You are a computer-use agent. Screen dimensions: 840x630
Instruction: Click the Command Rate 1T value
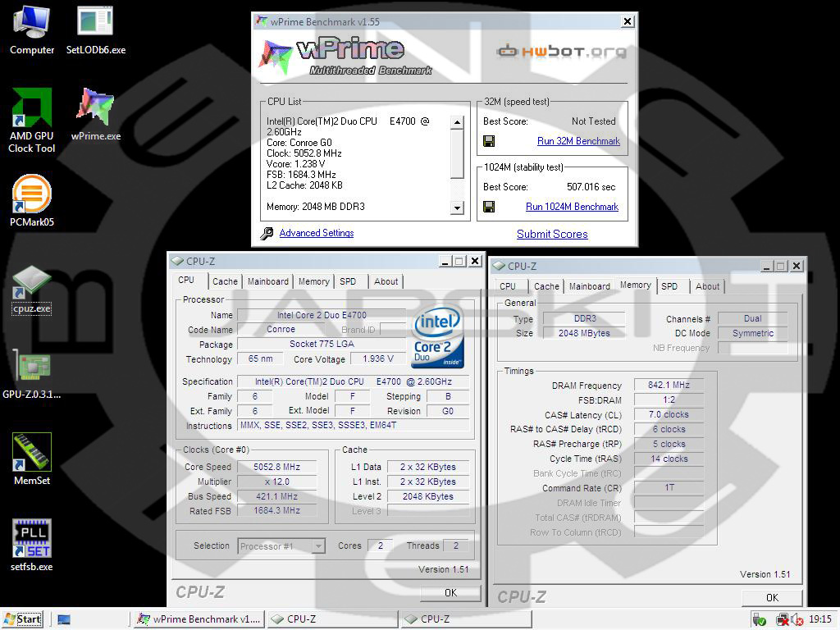coord(669,487)
